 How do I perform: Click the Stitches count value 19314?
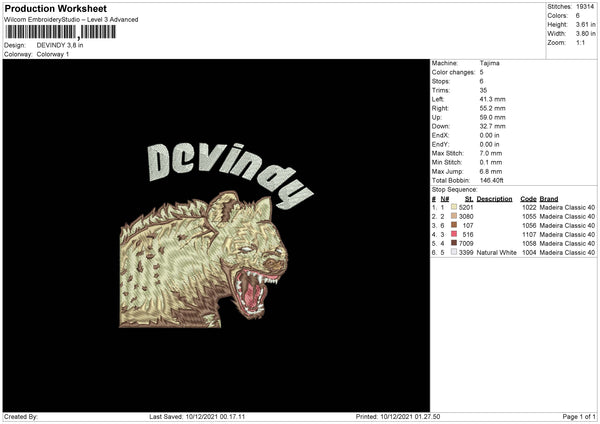(586, 6)
